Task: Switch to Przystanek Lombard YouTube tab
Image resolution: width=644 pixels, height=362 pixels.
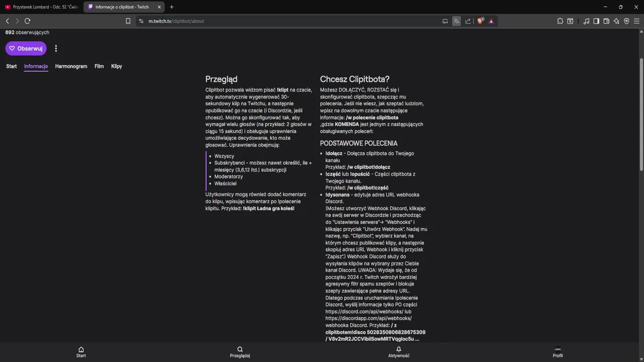Action: [42, 7]
